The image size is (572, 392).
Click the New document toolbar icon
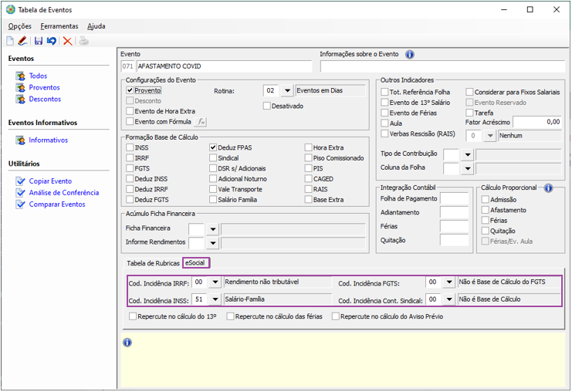click(x=10, y=41)
